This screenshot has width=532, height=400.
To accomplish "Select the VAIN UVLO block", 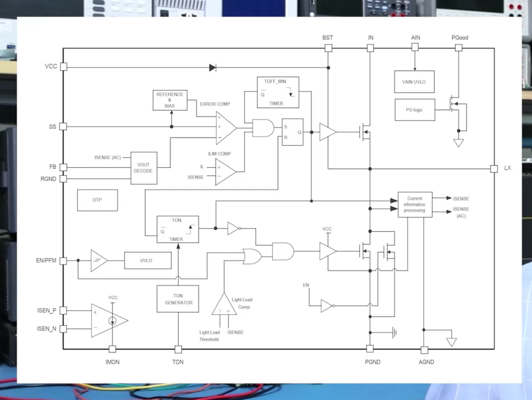I will pos(414,82).
